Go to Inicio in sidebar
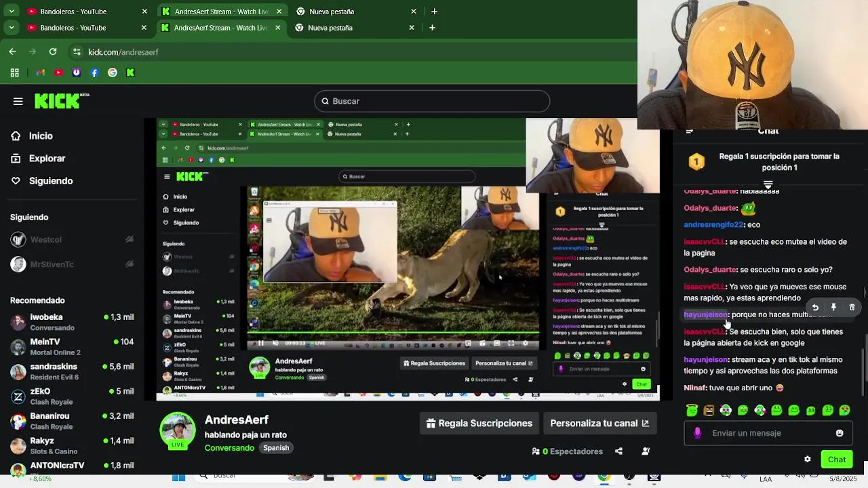868x488 pixels. (32, 136)
